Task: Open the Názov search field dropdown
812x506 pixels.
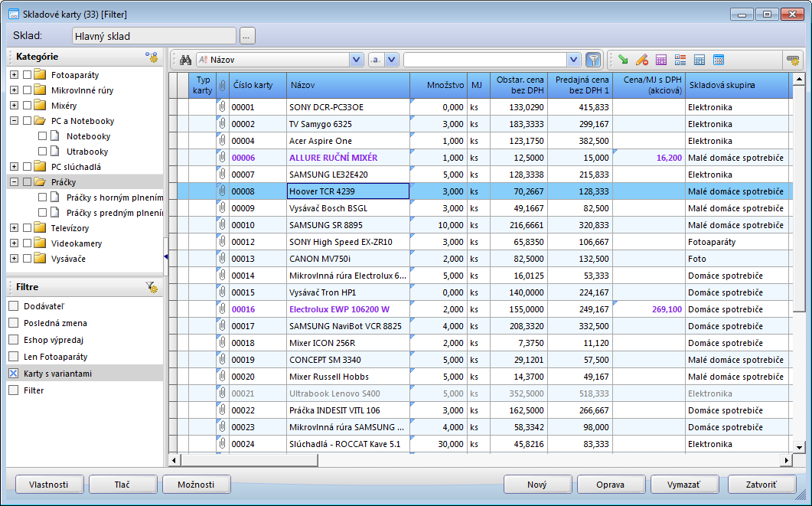Action: [357, 60]
